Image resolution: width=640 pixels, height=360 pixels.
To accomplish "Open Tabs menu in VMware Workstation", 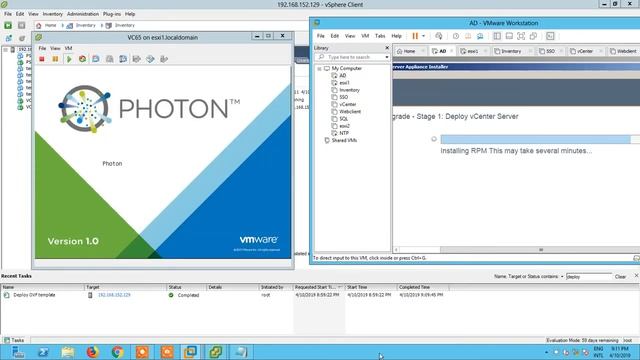I will (x=380, y=36).
